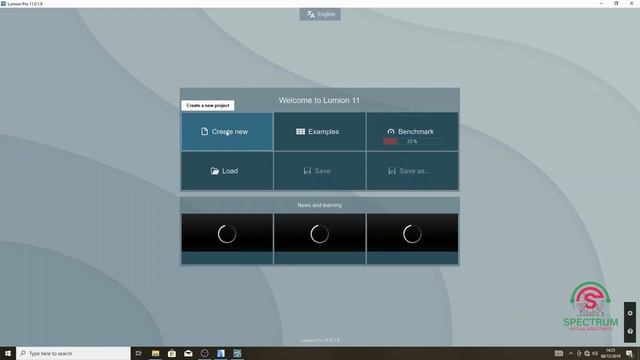Image resolution: width=640 pixels, height=360 pixels.
Task: Show hidden system tray icons
Action: click(x=571, y=353)
